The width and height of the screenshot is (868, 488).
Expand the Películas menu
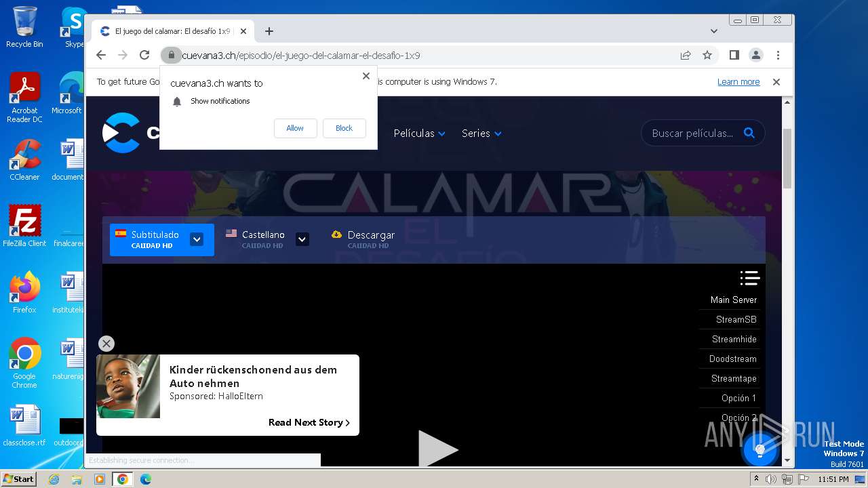tap(419, 134)
